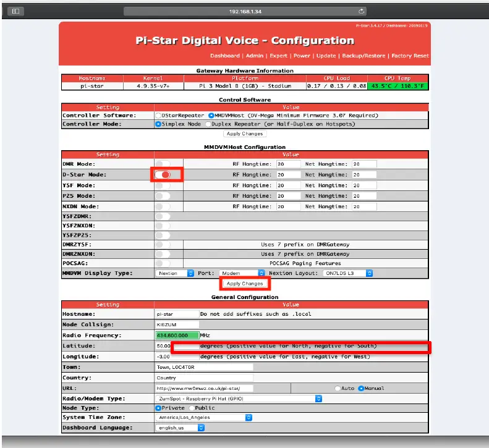
Task: Click the CPU Load 0.17 / 0.13 / 0.08 value
Action: tap(336, 86)
